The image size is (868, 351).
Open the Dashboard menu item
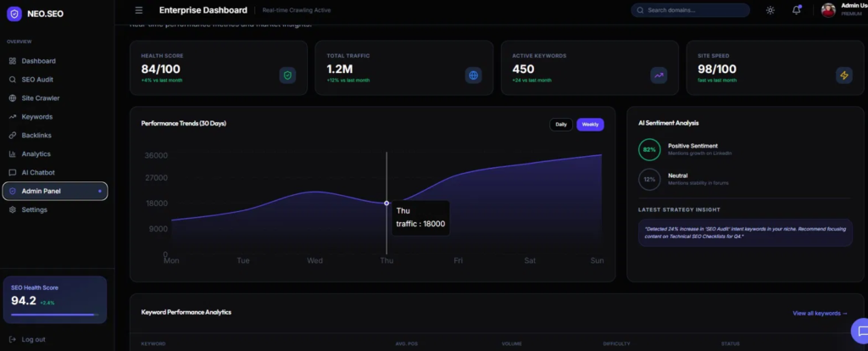click(55, 61)
